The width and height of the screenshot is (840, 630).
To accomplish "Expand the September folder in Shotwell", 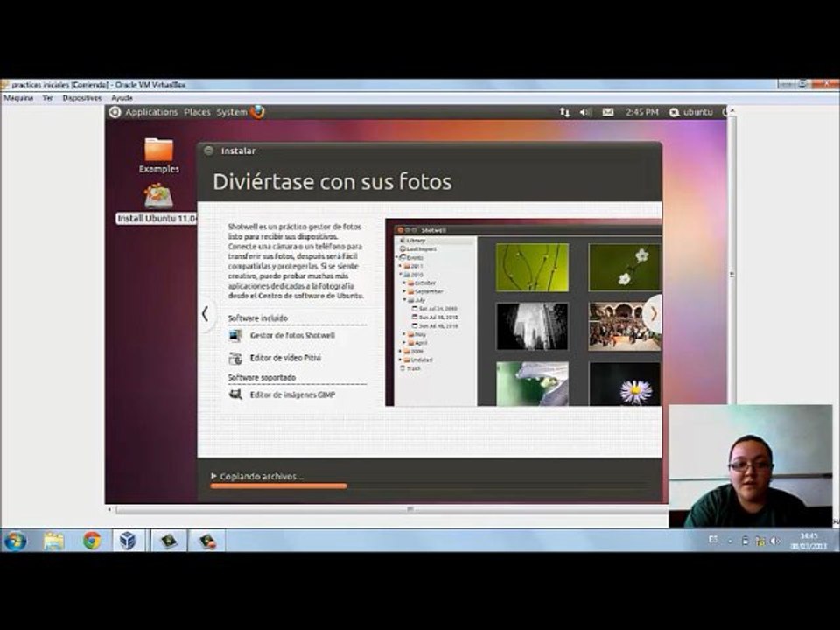I will click(404, 291).
